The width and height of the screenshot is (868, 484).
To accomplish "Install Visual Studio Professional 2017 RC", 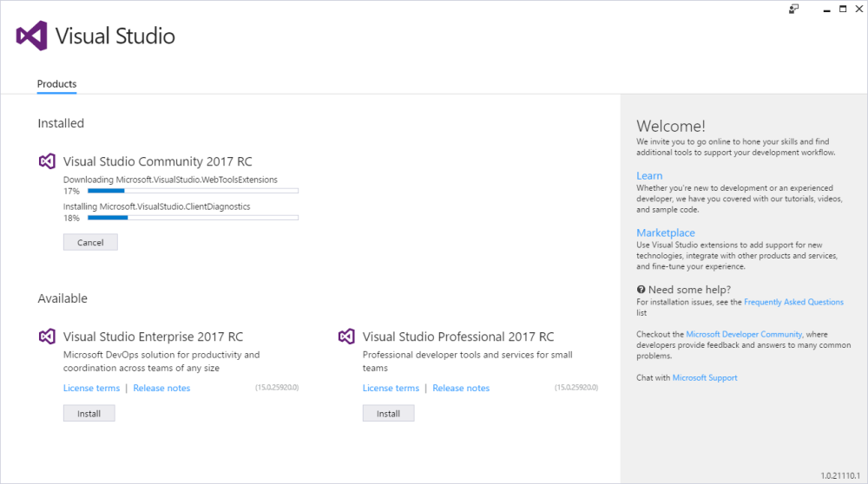I will [389, 413].
